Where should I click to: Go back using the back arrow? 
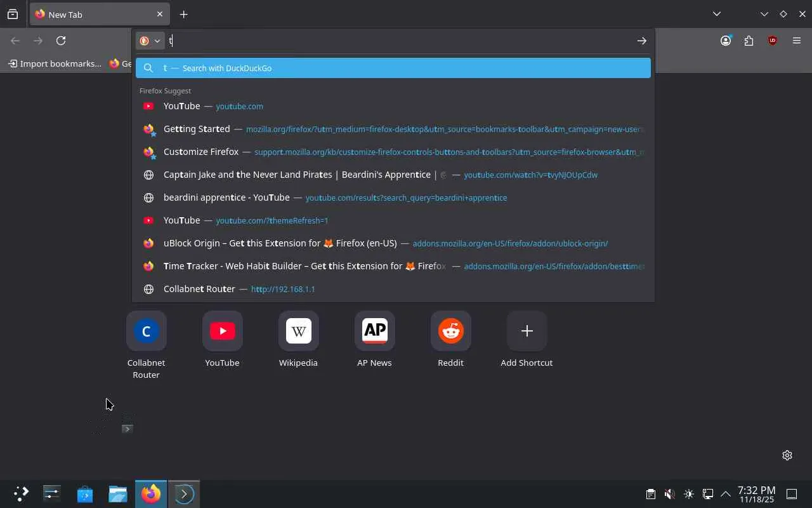click(x=15, y=41)
